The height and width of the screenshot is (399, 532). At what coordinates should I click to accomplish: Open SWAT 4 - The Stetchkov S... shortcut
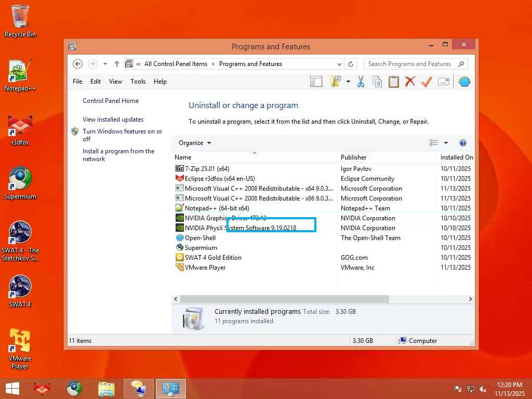coord(20,241)
